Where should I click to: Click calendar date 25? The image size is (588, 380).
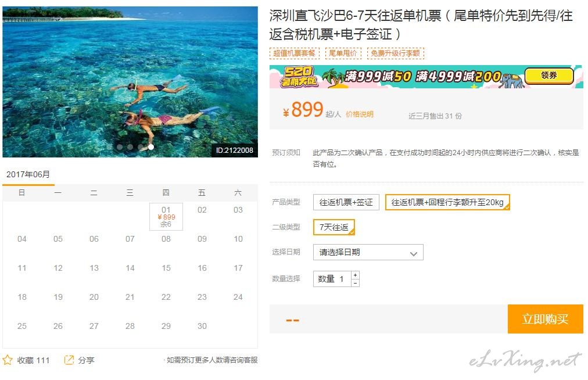[x=22, y=327]
